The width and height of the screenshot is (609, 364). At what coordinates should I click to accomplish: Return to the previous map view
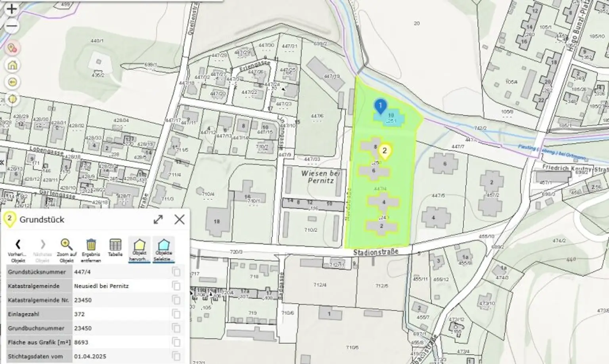coord(12,82)
